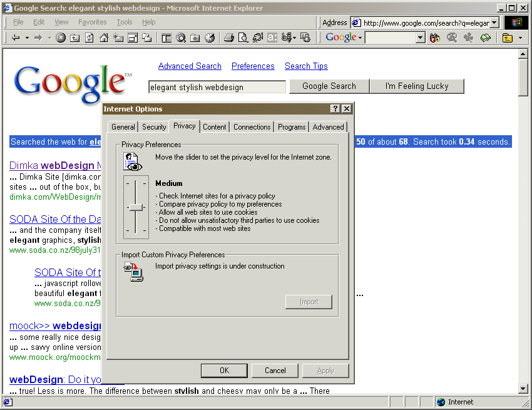Open the File menu
The width and height of the screenshot is (532, 410).
(18, 22)
